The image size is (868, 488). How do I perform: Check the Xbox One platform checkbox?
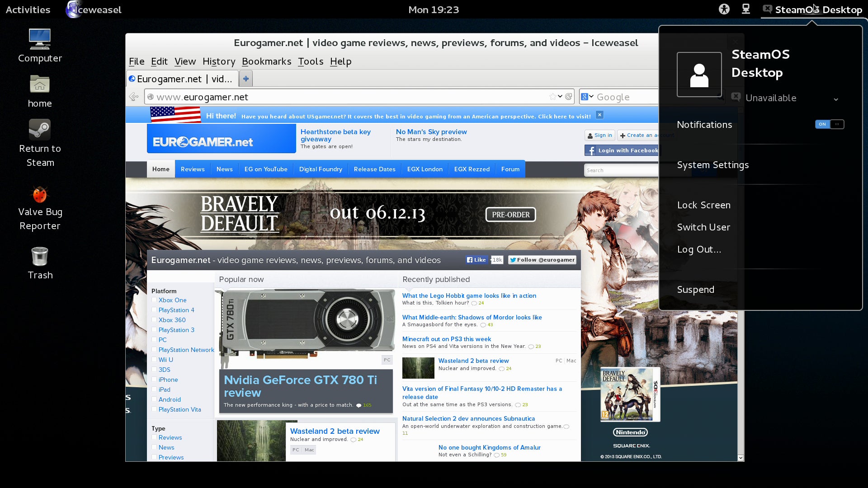154,300
